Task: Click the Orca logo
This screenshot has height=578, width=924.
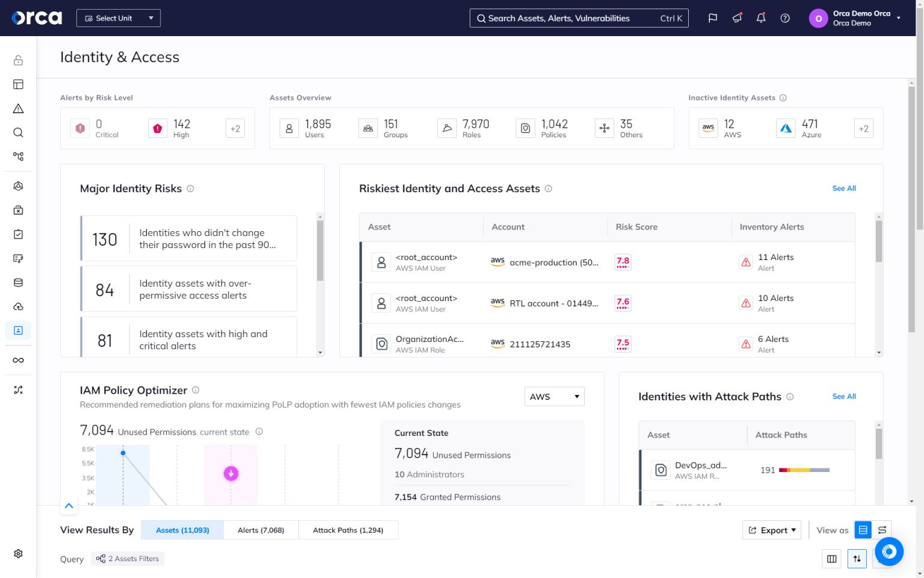Action: point(37,18)
